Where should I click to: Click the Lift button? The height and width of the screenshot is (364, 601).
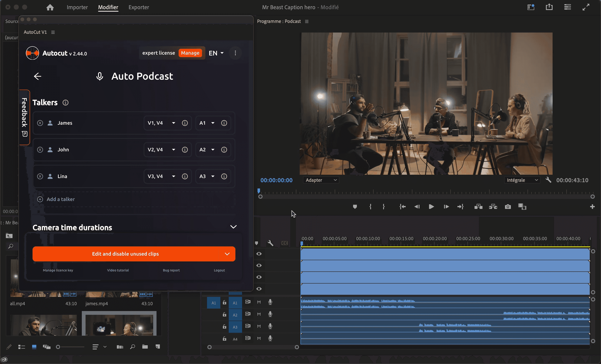click(x=478, y=207)
